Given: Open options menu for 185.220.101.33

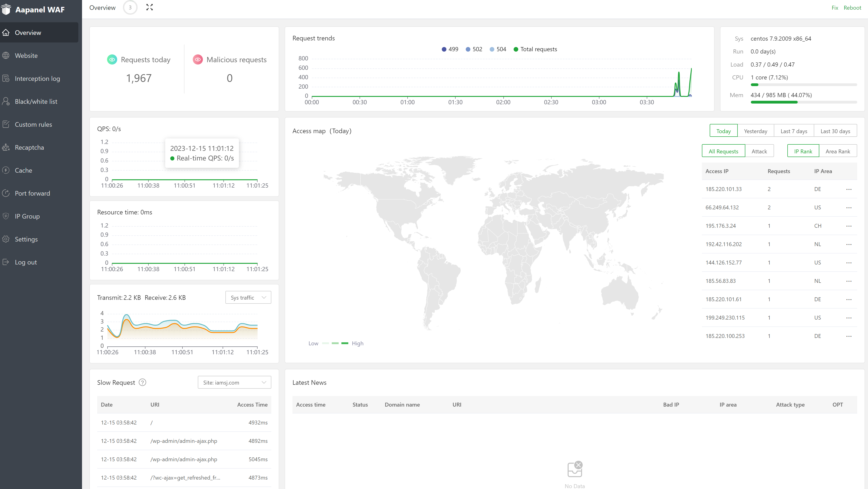Looking at the screenshot, I should pos(849,189).
